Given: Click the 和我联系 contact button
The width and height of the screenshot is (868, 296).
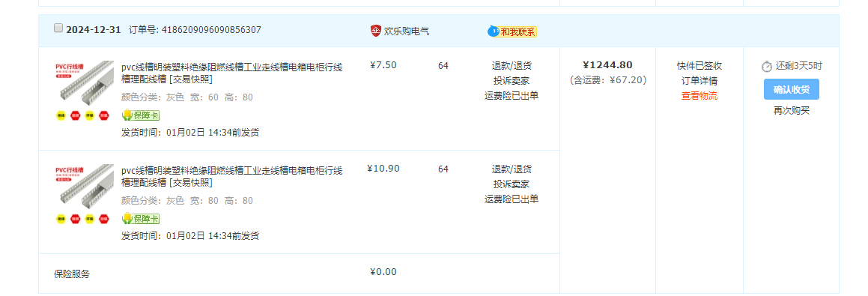Looking at the screenshot, I should [x=518, y=31].
